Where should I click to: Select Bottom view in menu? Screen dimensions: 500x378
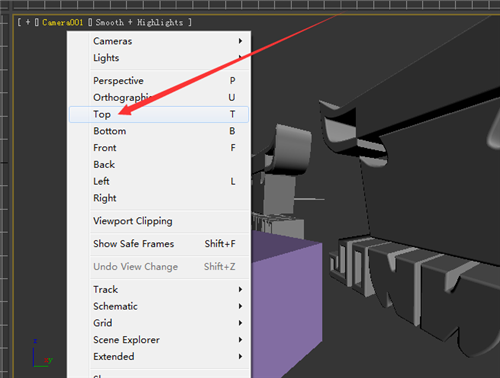(x=159, y=131)
